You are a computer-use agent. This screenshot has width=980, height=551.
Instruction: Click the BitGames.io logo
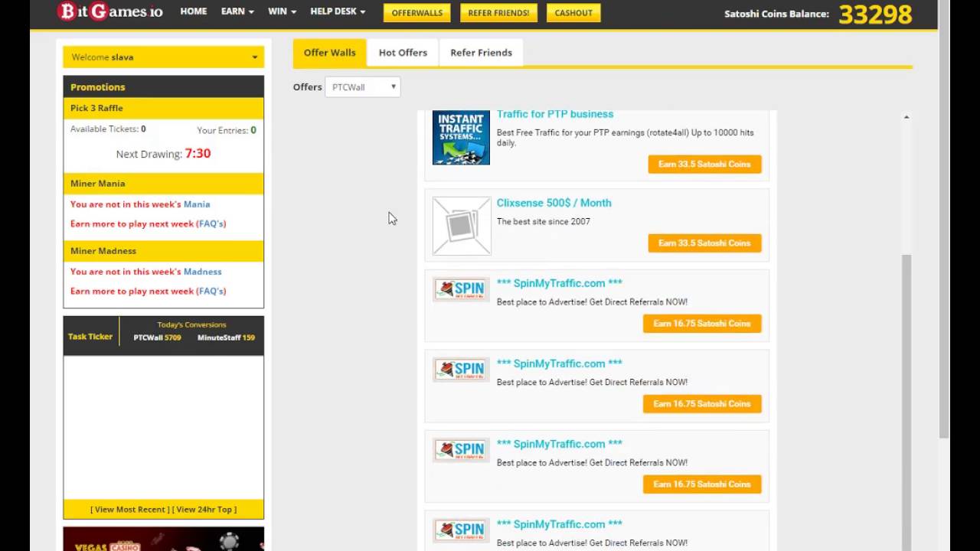(109, 11)
